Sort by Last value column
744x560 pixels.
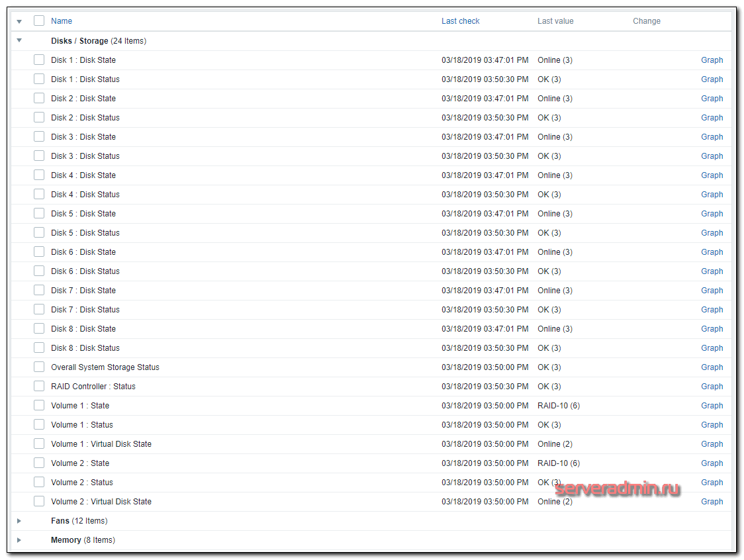555,21
